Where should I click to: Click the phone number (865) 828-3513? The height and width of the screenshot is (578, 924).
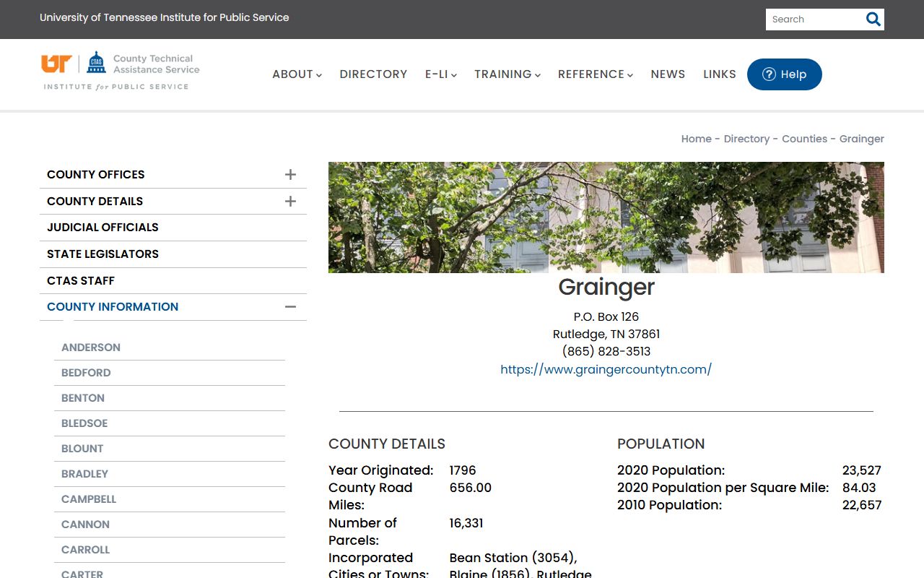click(606, 351)
